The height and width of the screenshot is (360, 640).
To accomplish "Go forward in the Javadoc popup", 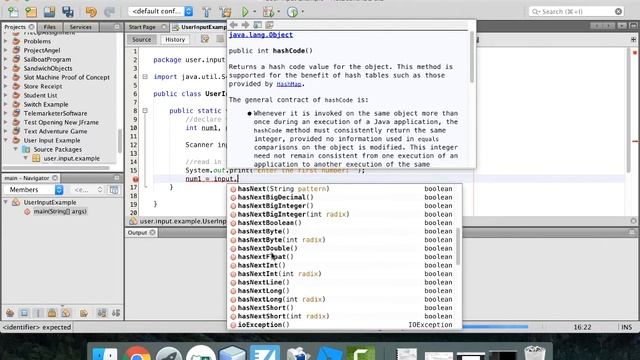I will (245, 25).
